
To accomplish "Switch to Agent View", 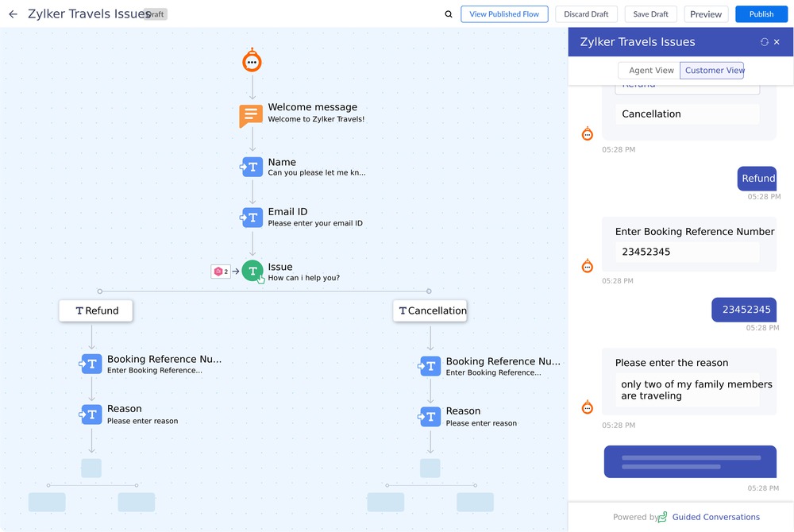I will click(x=649, y=70).
